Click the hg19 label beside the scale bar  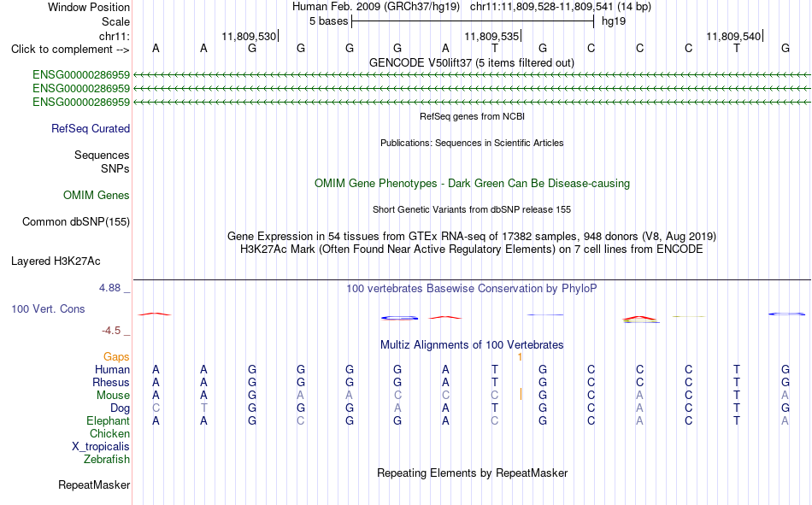[x=614, y=21]
